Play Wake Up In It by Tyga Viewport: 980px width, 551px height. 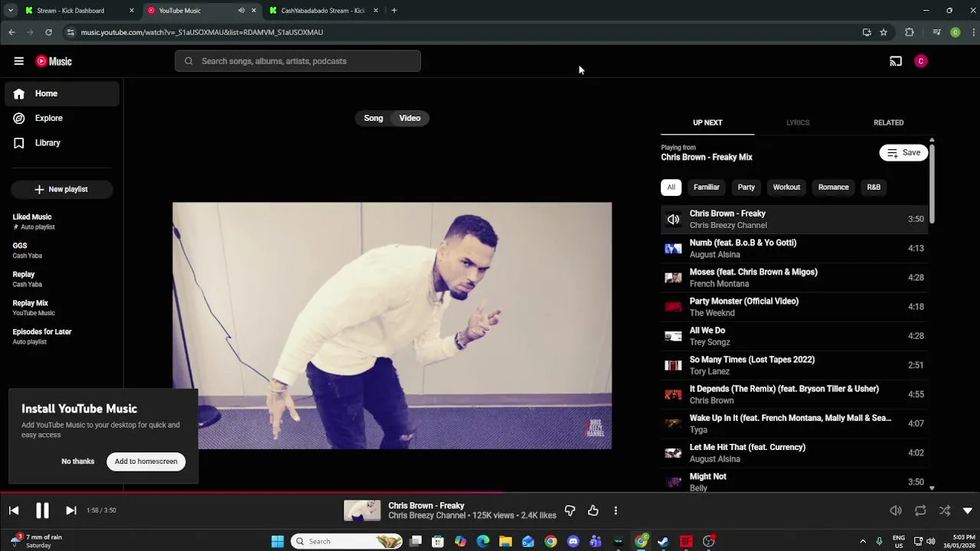pos(795,423)
